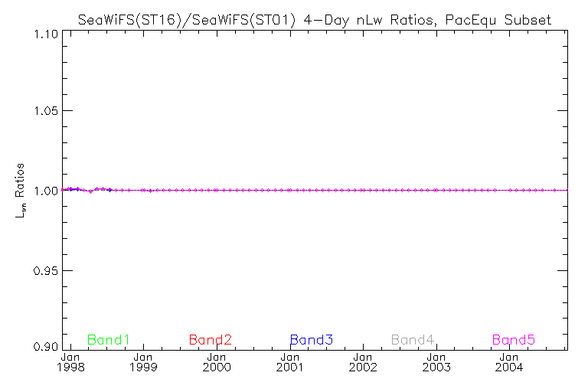Click the Jan 1999 x-axis label
The image size is (588, 392).
click(143, 362)
